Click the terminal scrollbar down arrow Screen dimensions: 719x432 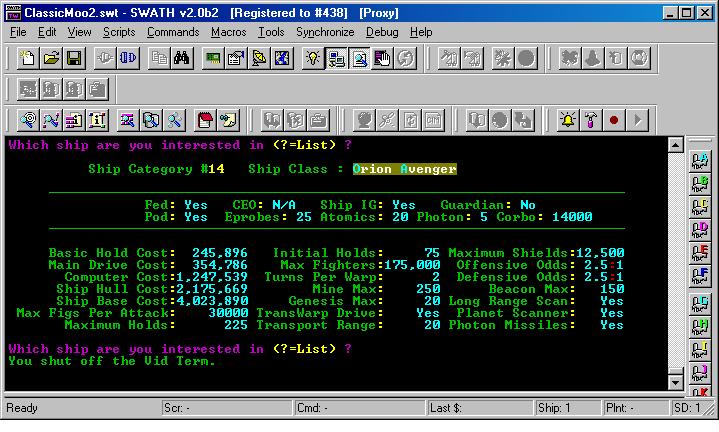pos(676,383)
